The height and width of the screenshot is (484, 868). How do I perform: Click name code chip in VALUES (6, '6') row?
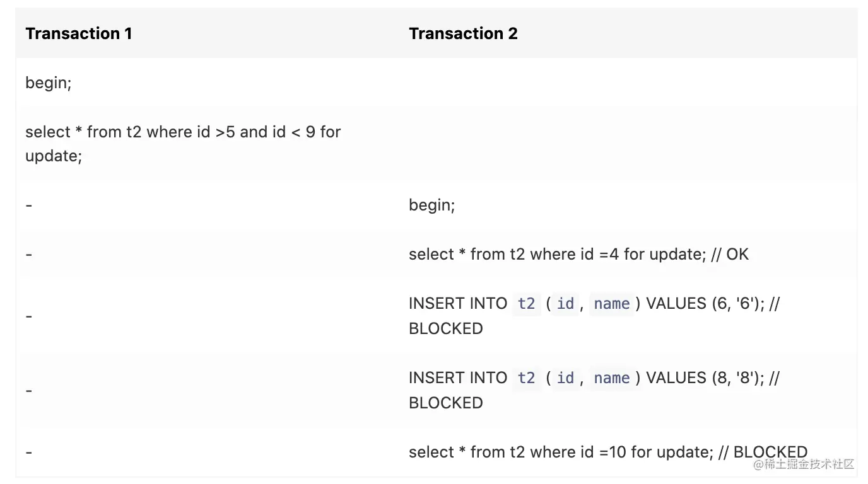[x=611, y=304]
